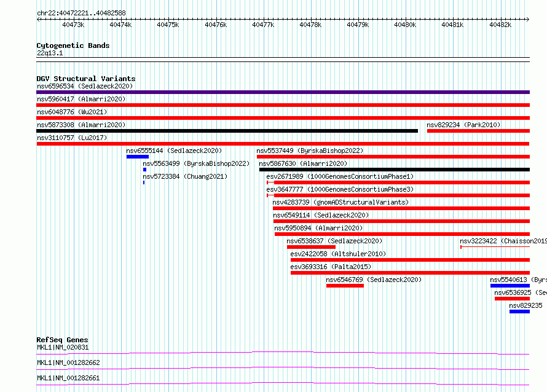Click the red nsv4283739 variant bar
The image size is (547, 392).
point(401,208)
